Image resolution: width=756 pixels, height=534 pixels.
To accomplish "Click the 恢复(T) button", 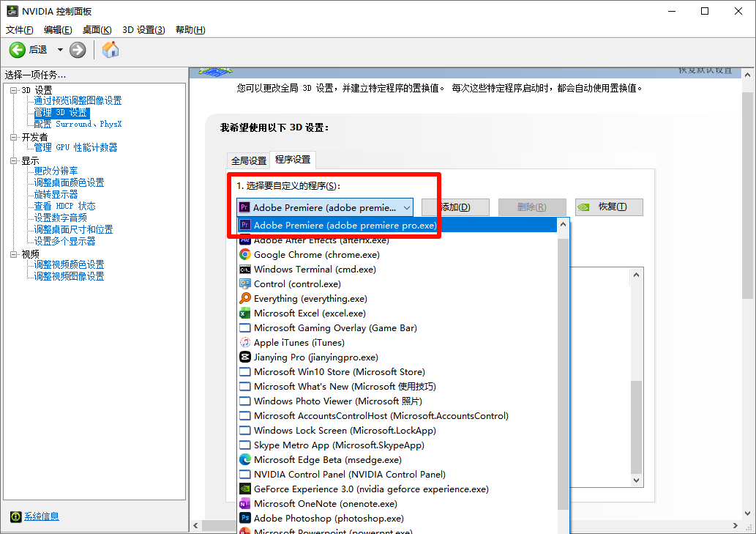I will click(x=609, y=207).
